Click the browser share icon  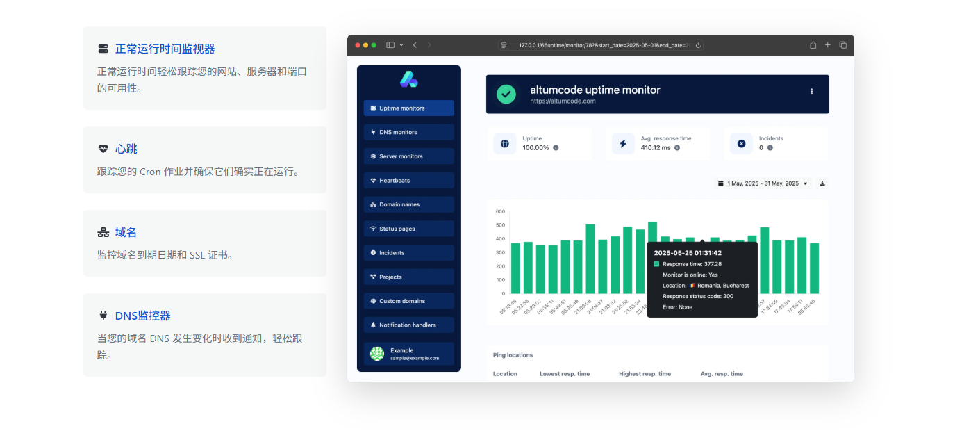(x=813, y=45)
